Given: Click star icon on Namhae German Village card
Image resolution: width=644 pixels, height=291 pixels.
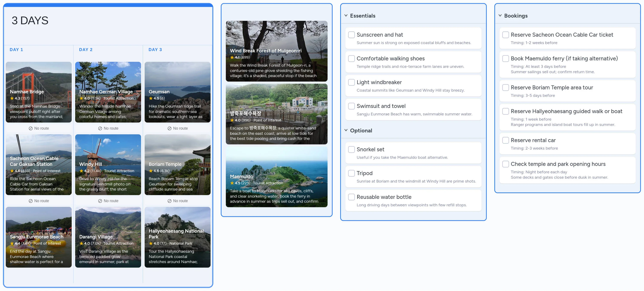Looking at the screenshot, I should [81, 98].
